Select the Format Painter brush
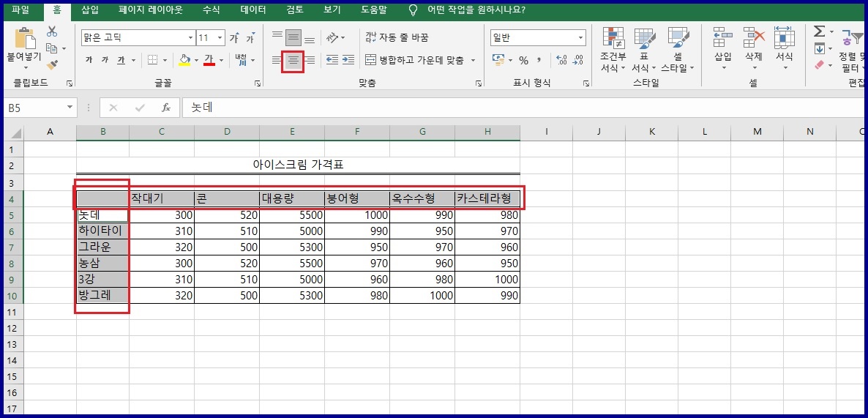868x418 pixels. pos(52,65)
